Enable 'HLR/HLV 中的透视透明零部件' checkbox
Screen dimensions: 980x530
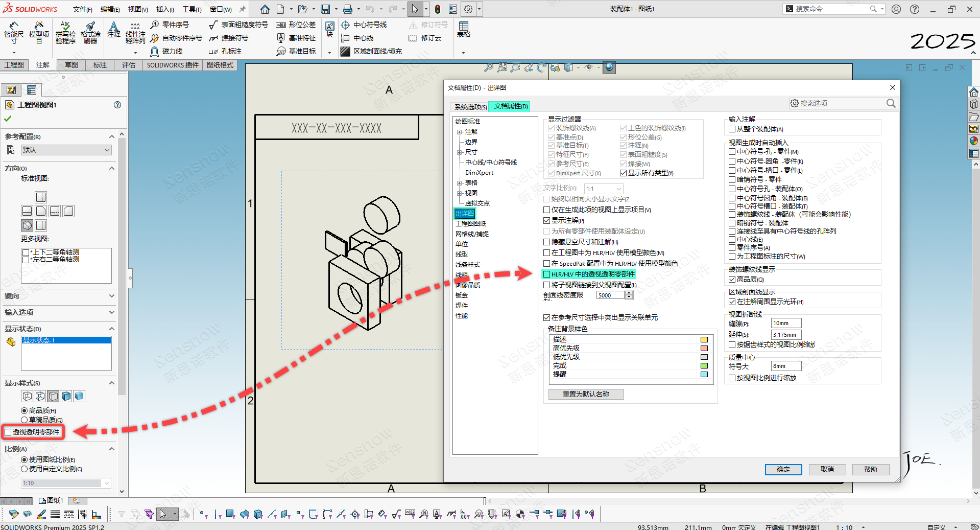547,274
